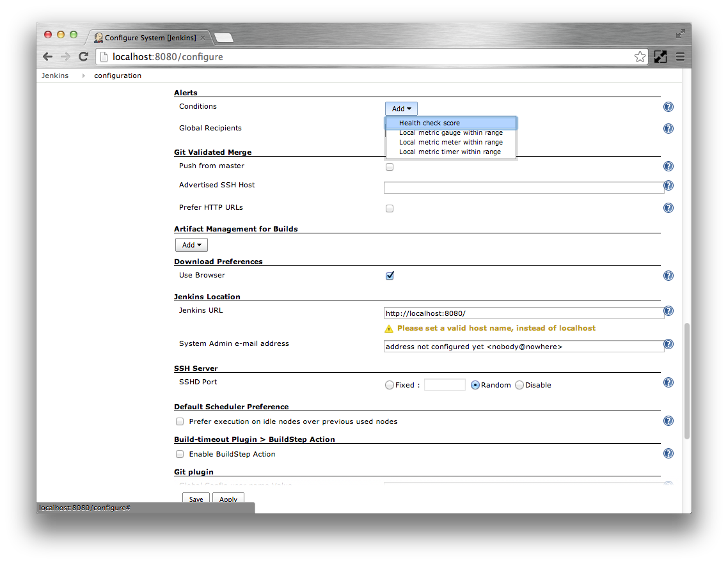Bookmark page with star icon

640,57
